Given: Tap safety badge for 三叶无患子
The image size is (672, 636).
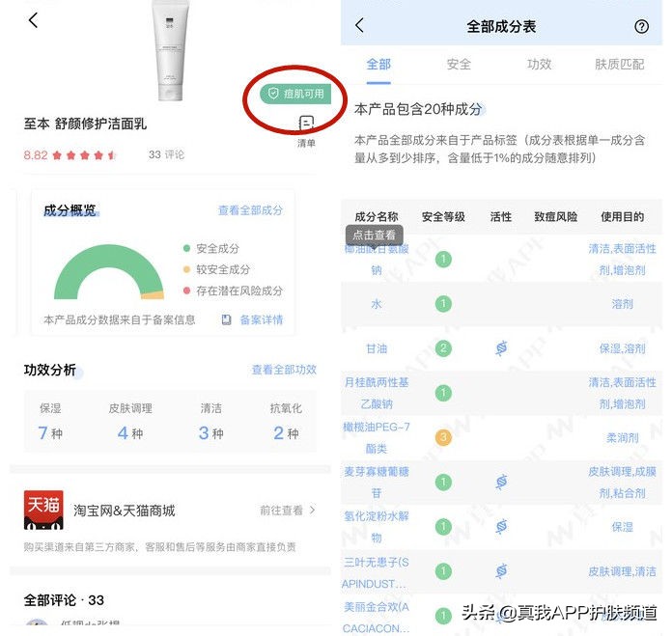Looking at the screenshot, I should pyautogui.click(x=443, y=571).
